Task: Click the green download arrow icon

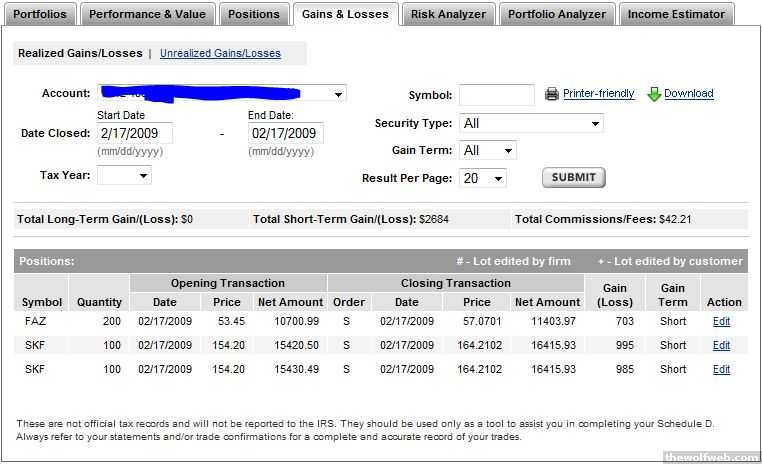Action: (x=654, y=94)
